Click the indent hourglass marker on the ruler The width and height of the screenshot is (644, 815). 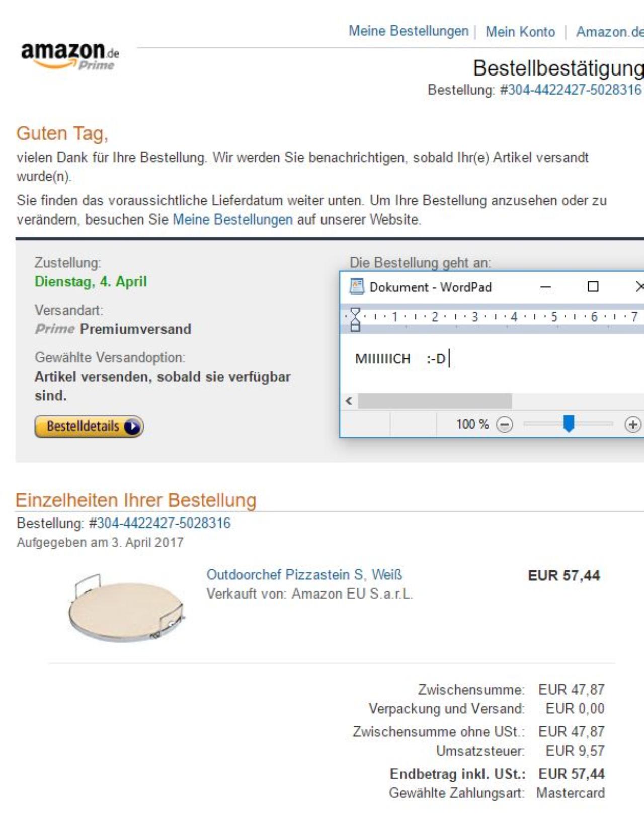(355, 320)
